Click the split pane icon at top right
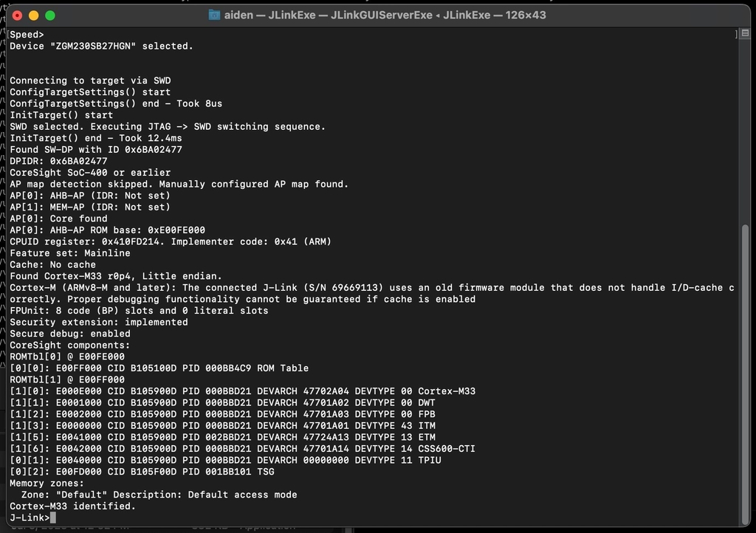This screenshot has width=756, height=533. coord(745,33)
